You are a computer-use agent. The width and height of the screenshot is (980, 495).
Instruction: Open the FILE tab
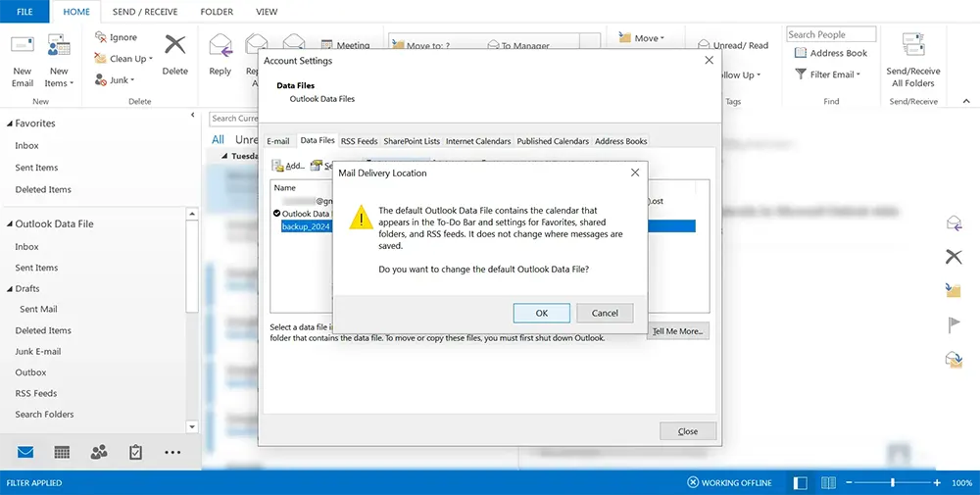pos(25,11)
